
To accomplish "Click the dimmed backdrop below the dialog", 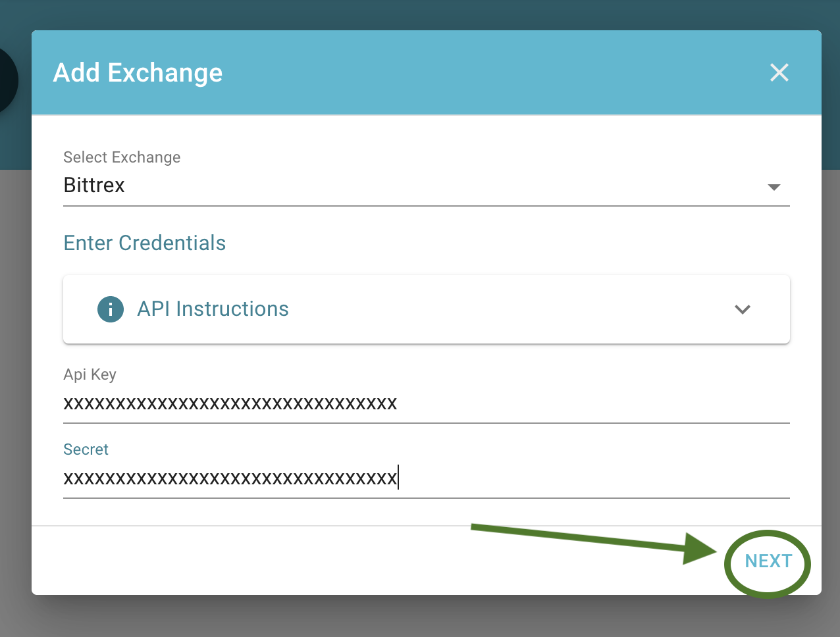I will (420, 617).
